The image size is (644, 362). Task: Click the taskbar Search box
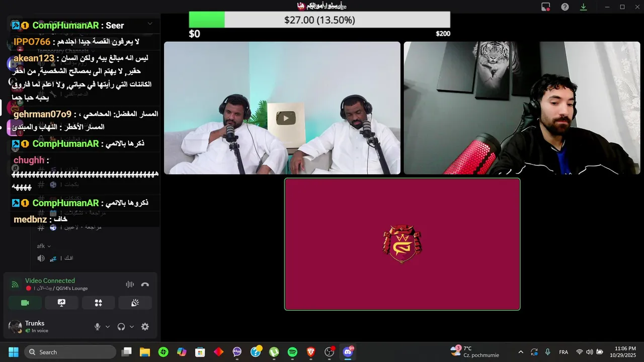point(70,352)
